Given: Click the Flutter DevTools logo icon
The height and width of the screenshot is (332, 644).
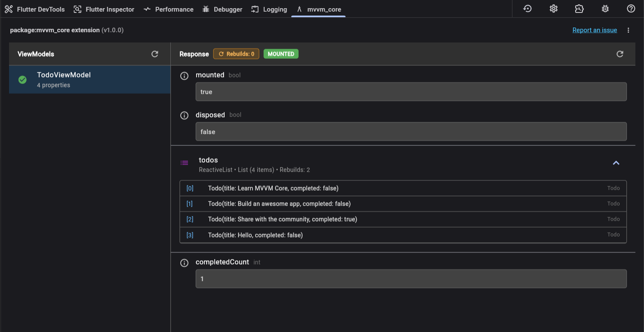Looking at the screenshot, I should (x=9, y=9).
